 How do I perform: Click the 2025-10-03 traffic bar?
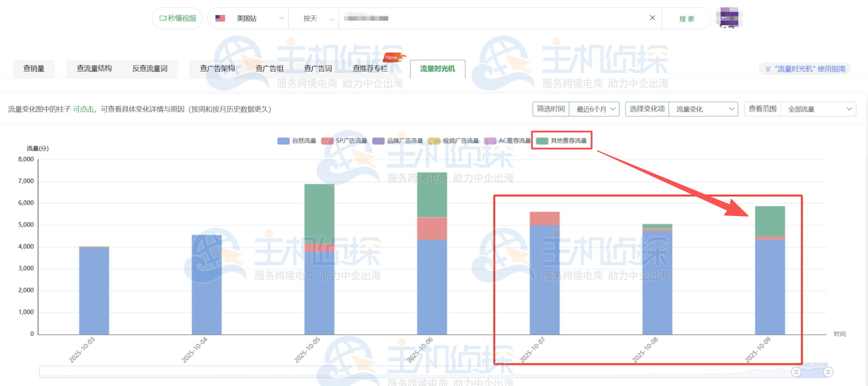tap(94, 291)
